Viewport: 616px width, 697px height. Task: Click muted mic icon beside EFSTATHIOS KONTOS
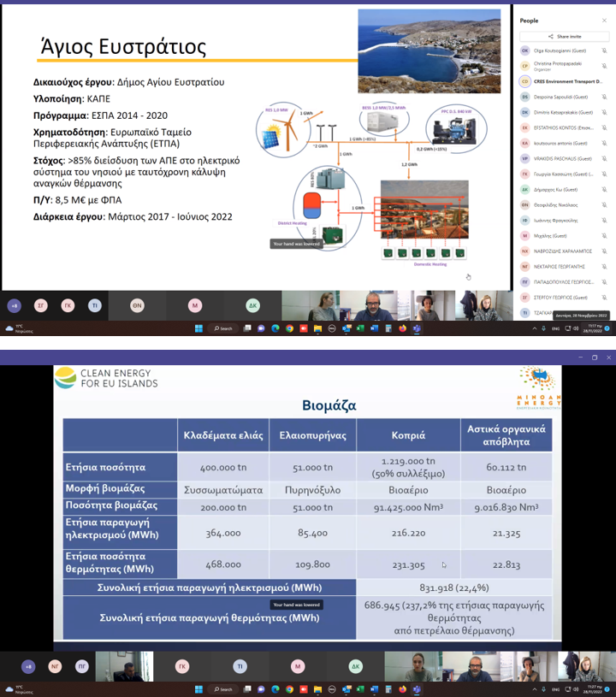604,127
